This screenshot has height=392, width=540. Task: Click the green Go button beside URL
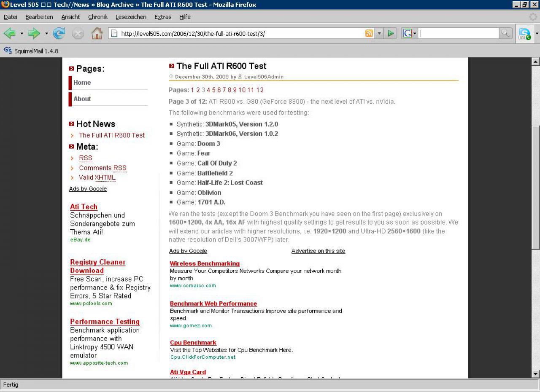pyautogui.click(x=391, y=33)
